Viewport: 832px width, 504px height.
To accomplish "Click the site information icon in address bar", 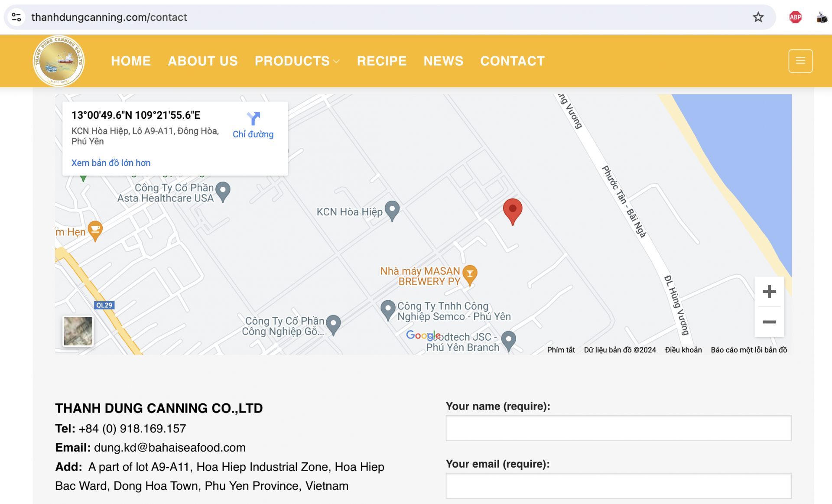I will tap(16, 17).
